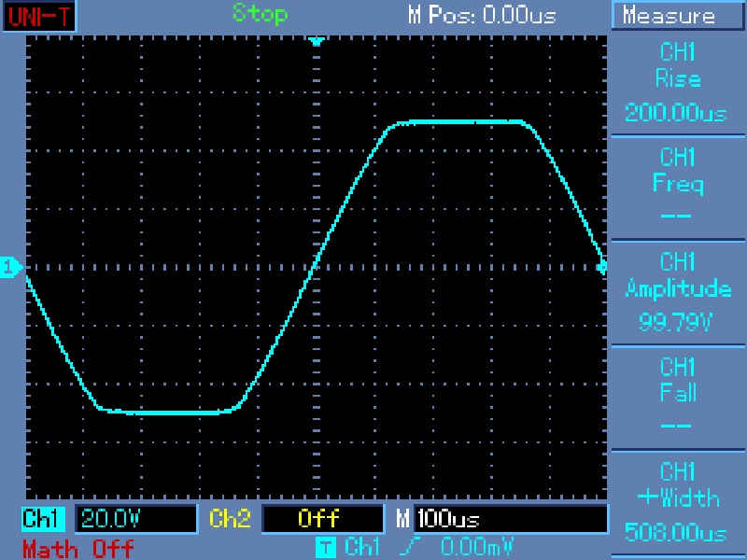Select the CH1 Amplitude measurement slot
747x560 pixels.
click(678, 292)
